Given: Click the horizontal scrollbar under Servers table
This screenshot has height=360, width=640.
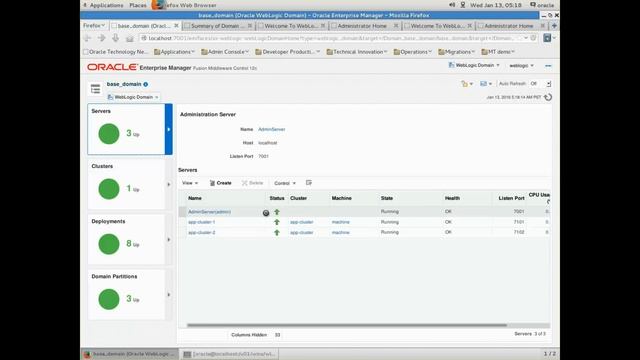Looking at the screenshot, I should [347, 325].
